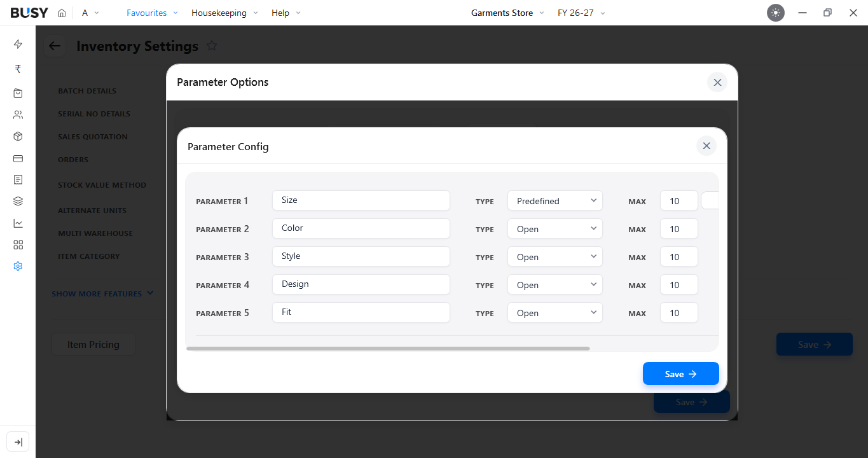The height and width of the screenshot is (458, 868).
Task: Click the Max field for Parameter 1
Action: click(679, 200)
